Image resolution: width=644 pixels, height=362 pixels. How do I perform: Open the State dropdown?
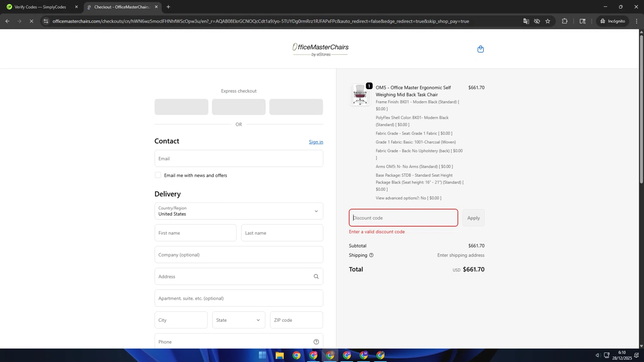coord(239,320)
